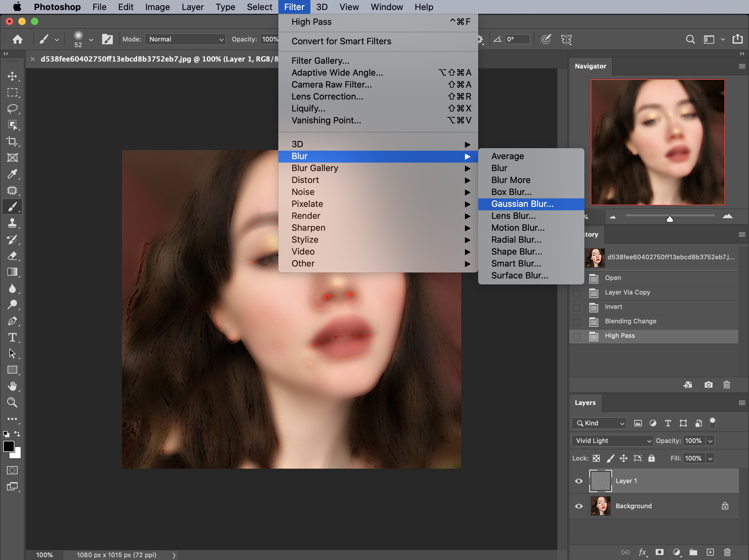Screen dimensions: 749x560
Task: Toggle Lock image pixels brush icon
Action: pyautogui.click(x=610, y=458)
